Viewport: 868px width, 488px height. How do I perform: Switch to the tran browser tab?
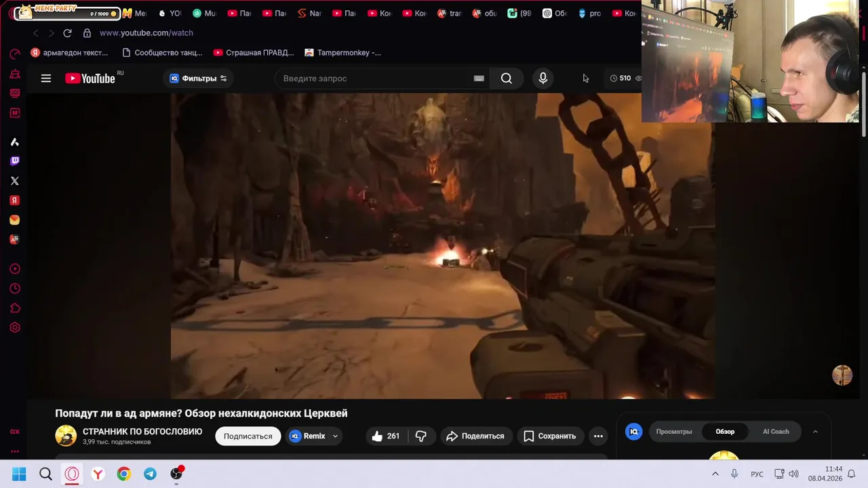pyautogui.click(x=449, y=14)
